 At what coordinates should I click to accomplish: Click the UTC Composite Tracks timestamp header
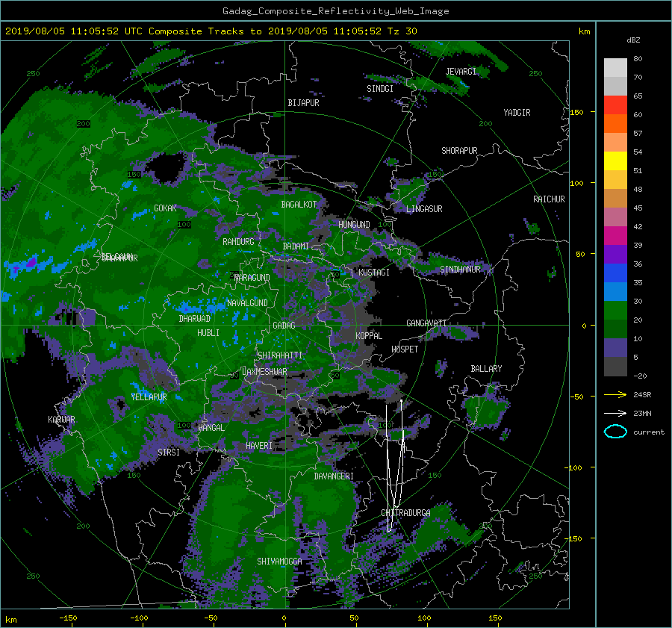211,31
